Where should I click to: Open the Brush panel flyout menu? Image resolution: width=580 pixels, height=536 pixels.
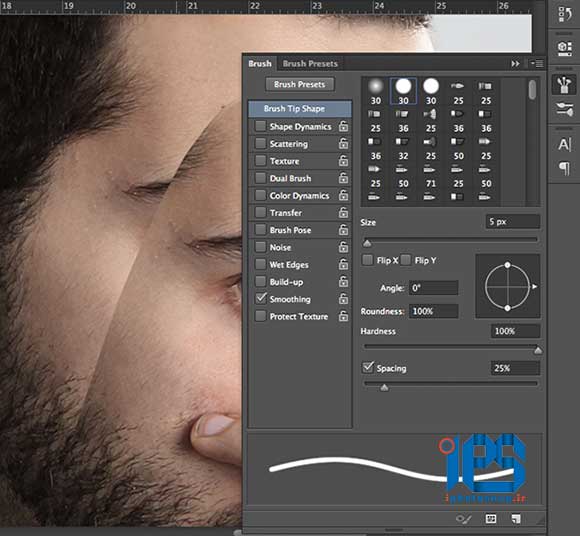(x=537, y=64)
